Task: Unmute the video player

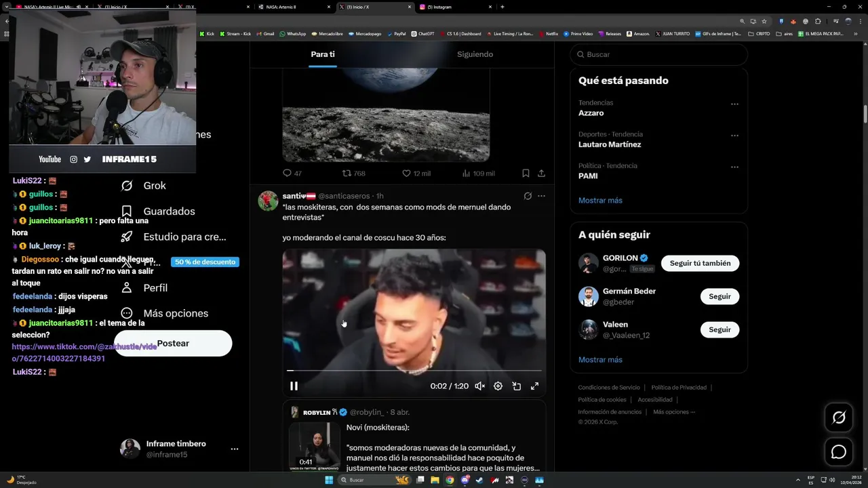Action: [480, 386]
